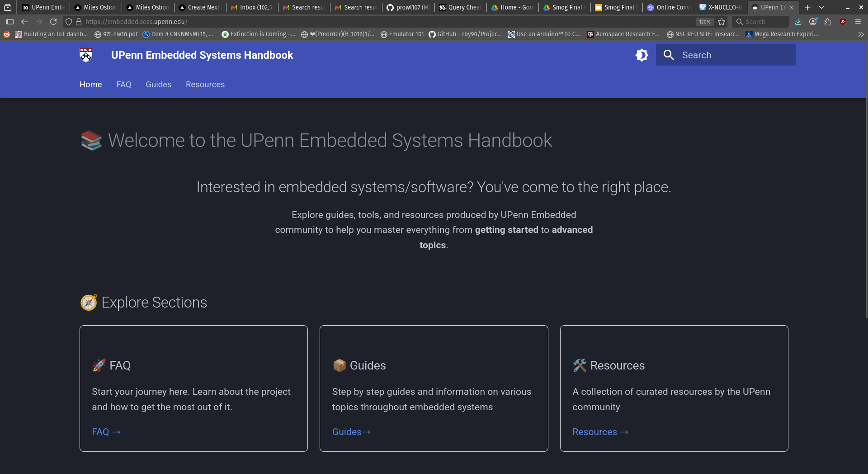This screenshot has height=474, width=868.
Task: Toggle the light/dark theme icon
Action: [x=642, y=55]
